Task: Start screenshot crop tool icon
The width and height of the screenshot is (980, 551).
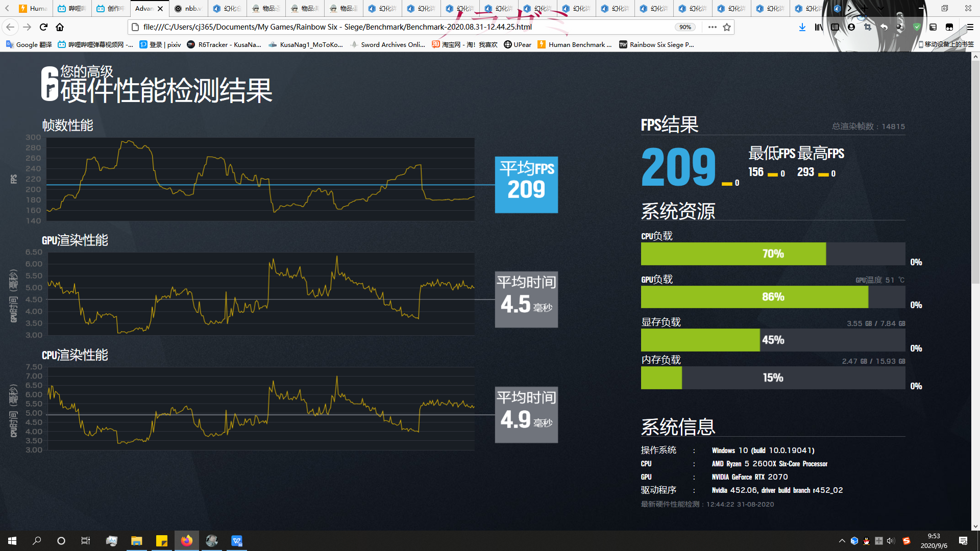Action: tap(868, 27)
